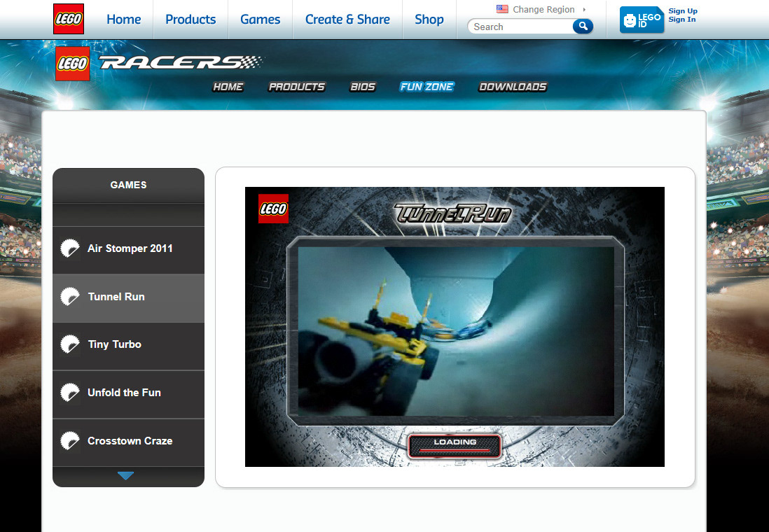
Task: Open the Shop menu item
Action: (x=429, y=19)
